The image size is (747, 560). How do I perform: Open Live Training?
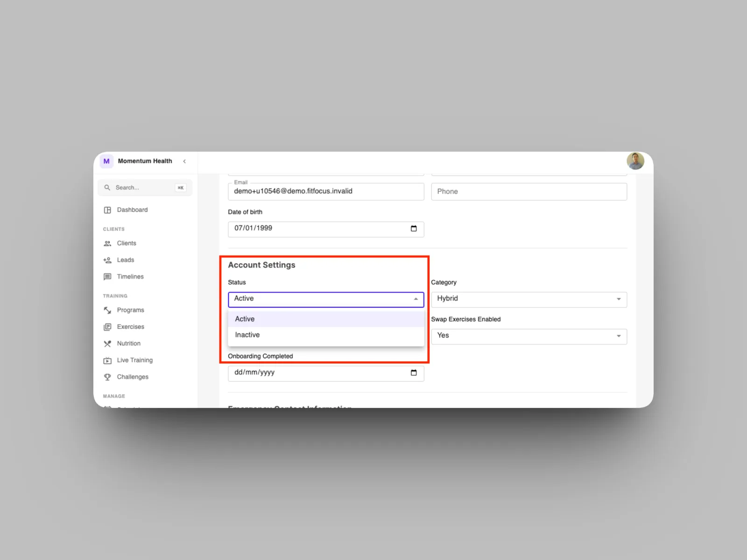(x=135, y=360)
